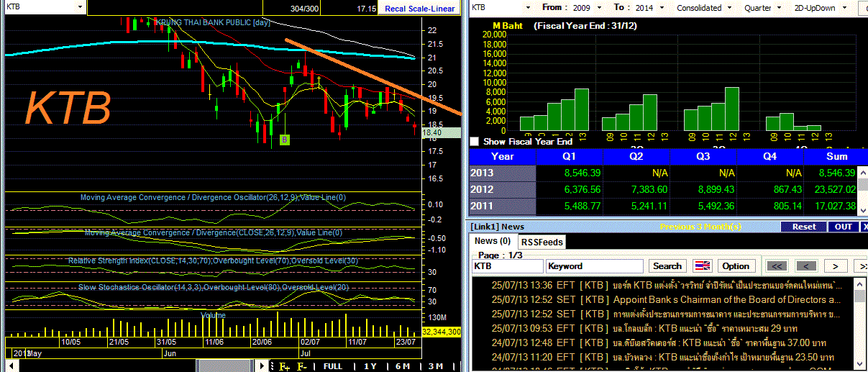Set chart range to FULL
The height and width of the screenshot is (372, 868).
coord(333,366)
